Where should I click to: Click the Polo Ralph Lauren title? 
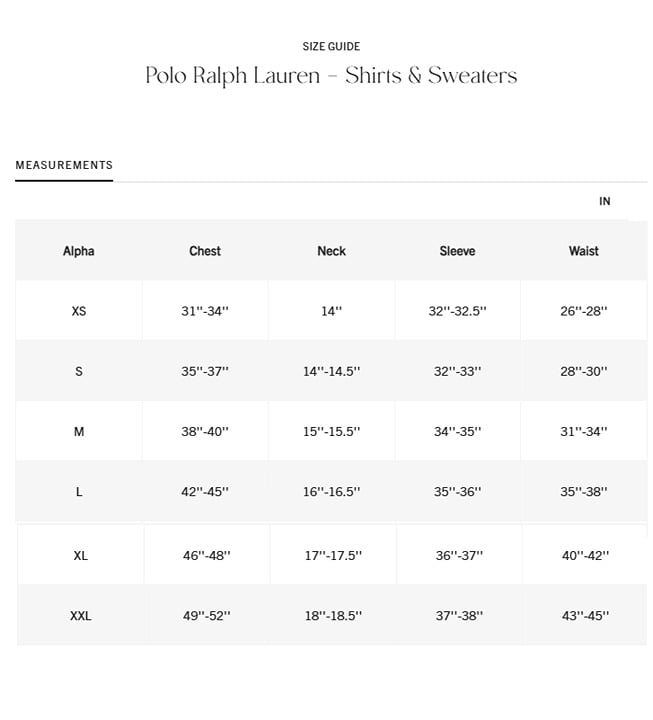point(331,76)
